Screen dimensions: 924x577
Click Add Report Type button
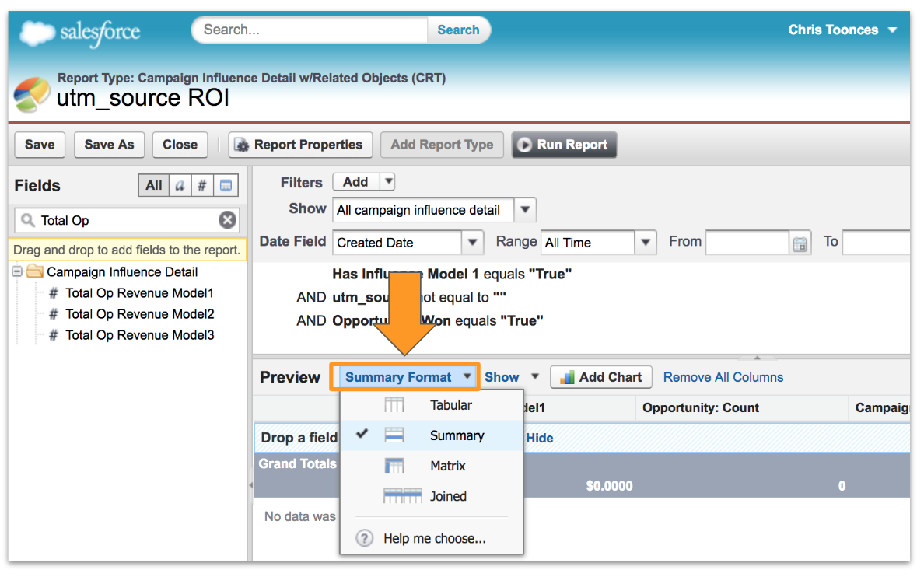[442, 145]
